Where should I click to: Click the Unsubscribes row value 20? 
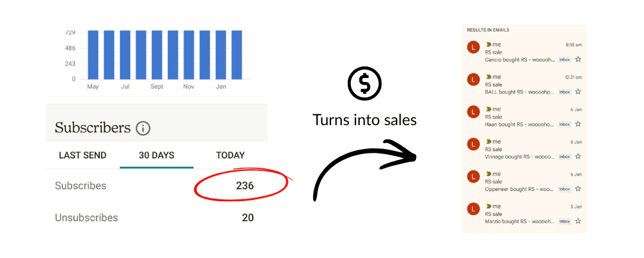(247, 217)
